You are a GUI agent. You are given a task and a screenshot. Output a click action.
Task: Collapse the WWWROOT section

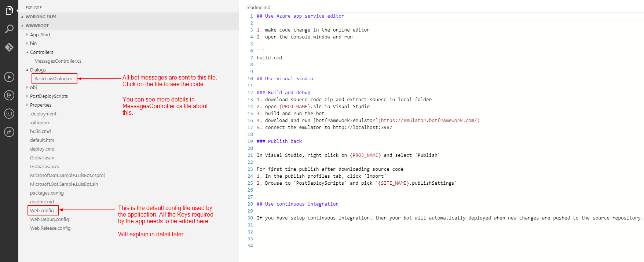point(37,26)
